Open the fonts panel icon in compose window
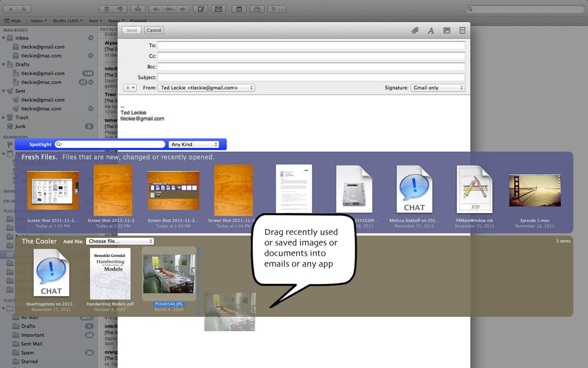The image size is (588, 368). [x=431, y=30]
